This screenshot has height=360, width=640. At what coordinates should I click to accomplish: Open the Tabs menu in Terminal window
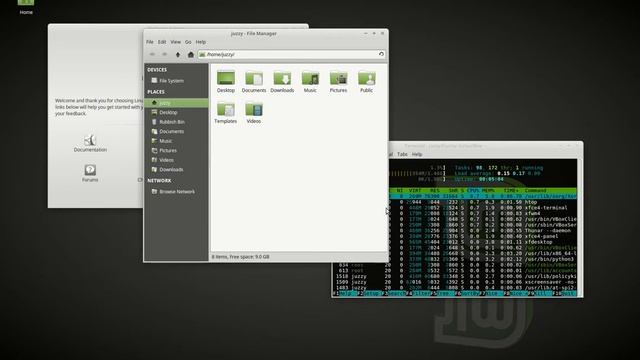click(402, 154)
